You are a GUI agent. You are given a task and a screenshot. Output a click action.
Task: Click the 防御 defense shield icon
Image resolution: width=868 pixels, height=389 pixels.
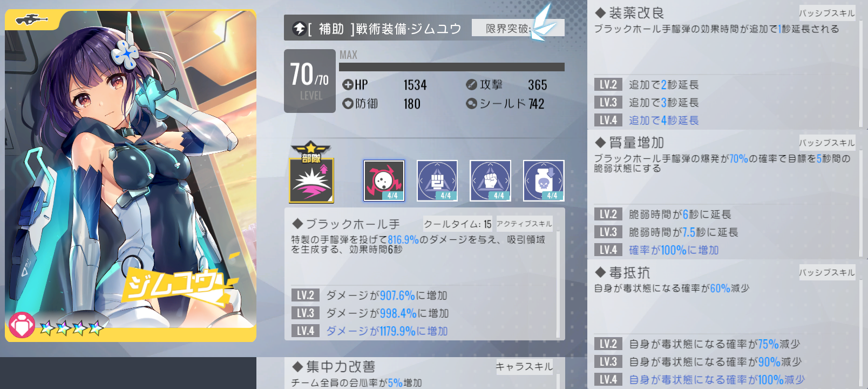pos(348,104)
